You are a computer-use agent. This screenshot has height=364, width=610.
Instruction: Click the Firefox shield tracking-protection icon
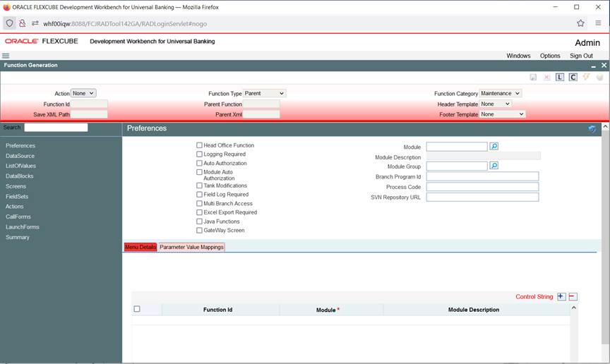coord(9,23)
